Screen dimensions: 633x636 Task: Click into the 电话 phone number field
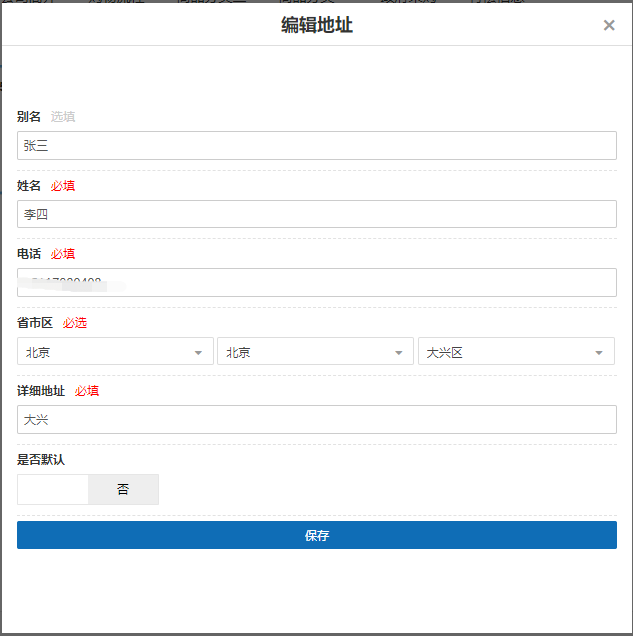pyautogui.click(x=316, y=283)
